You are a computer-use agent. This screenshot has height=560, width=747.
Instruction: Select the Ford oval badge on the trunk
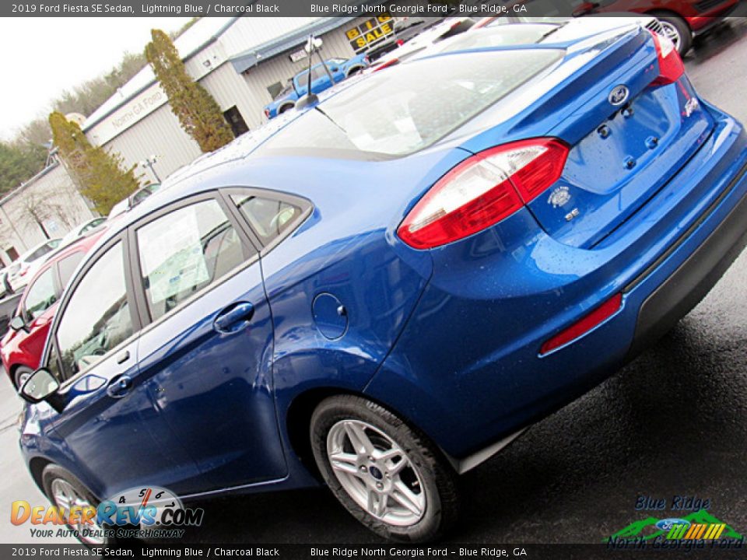pos(617,96)
